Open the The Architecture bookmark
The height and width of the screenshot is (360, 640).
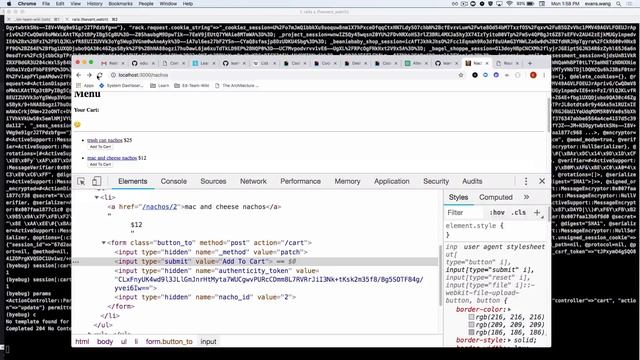point(237,86)
